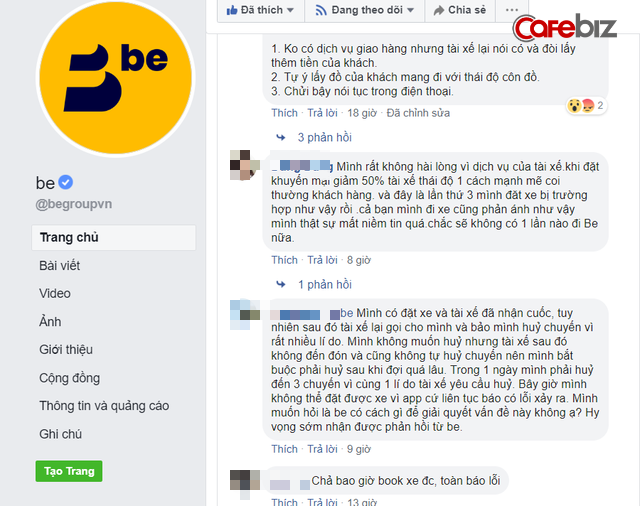Open the wow and angry reactions count

point(586,106)
